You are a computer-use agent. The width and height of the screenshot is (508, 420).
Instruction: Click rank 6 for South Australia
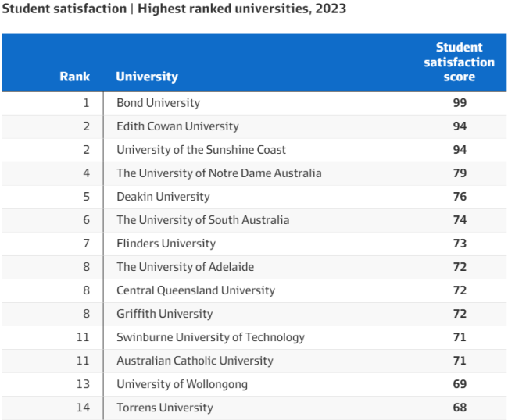[x=86, y=220]
